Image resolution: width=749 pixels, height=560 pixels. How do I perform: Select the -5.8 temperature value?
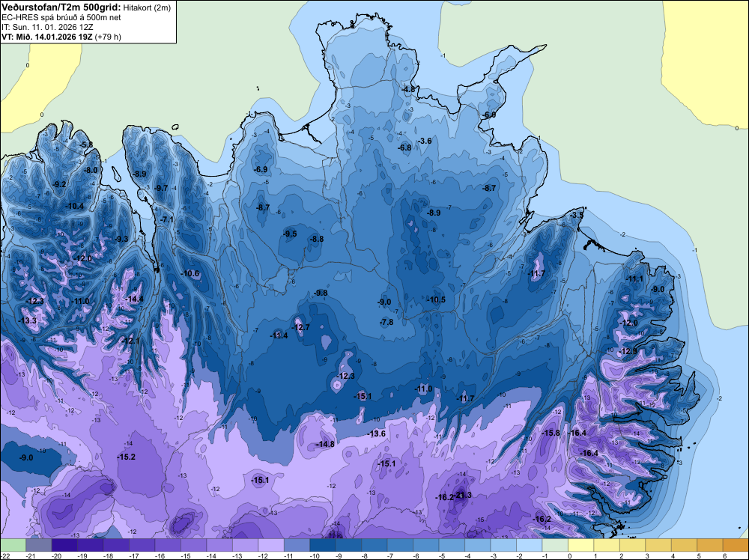86,144
